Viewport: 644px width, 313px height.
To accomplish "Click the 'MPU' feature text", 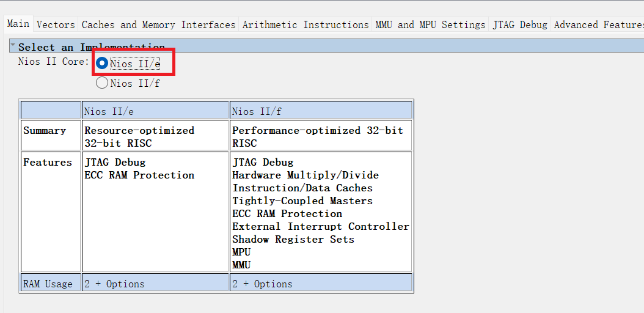I will [x=241, y=252].
